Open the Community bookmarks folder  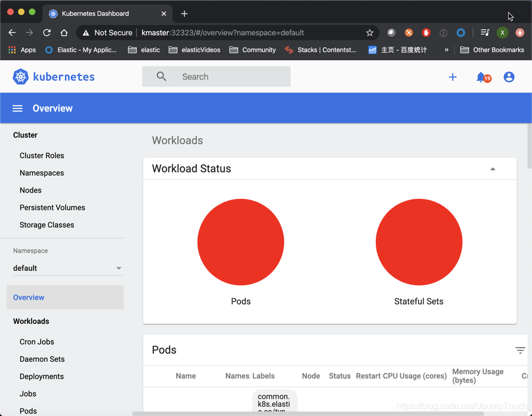tap(252, 50)
